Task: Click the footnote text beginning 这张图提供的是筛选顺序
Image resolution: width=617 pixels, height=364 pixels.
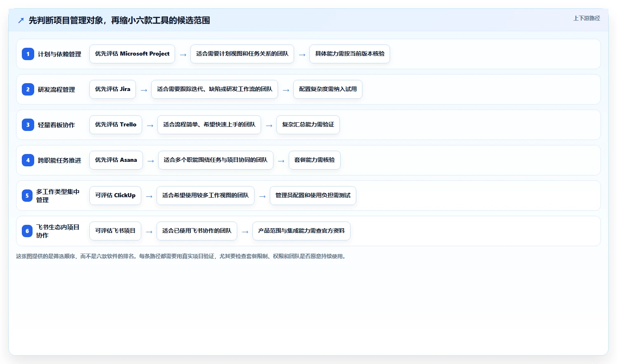Action: [x=182, y=256]
